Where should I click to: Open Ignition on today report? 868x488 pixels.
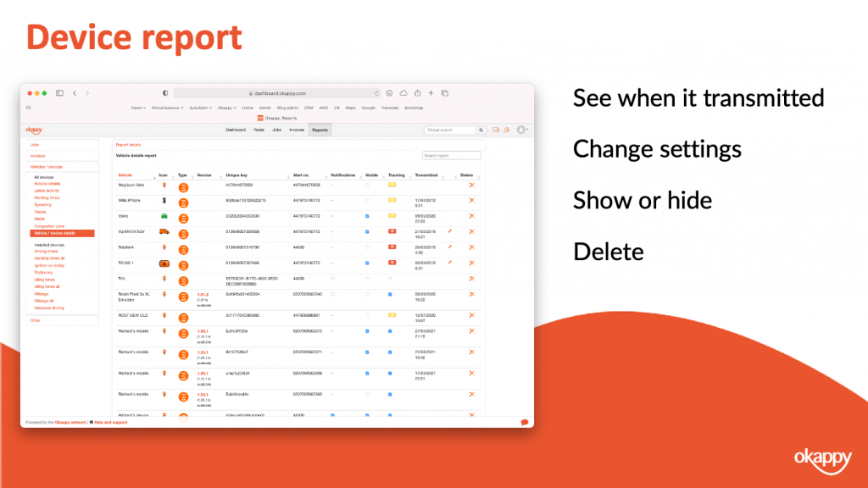(x=49, y=265)
